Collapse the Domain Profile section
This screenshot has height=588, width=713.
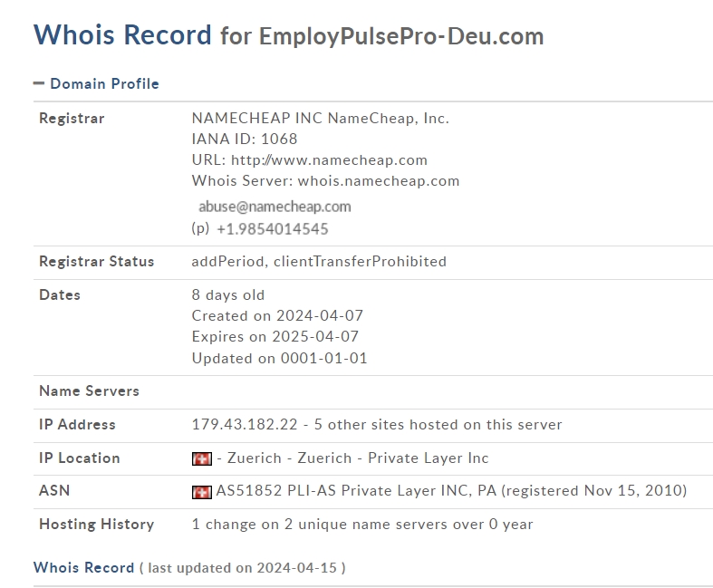39,83
